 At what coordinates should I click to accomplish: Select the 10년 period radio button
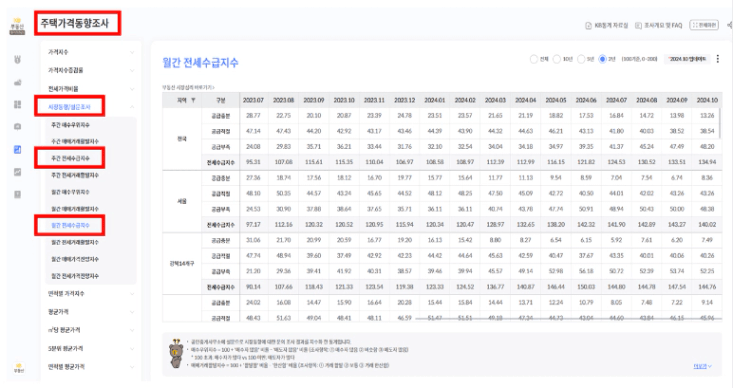point(557,59)
